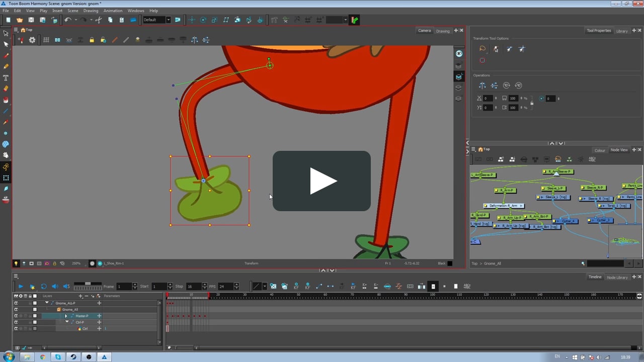Show the grid with the grid icon

tap(46, 40)
